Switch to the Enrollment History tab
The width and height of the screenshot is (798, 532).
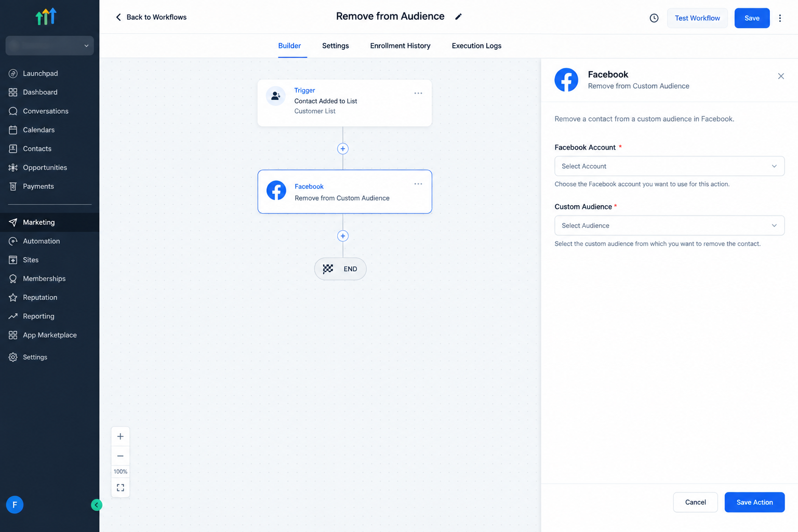pos(400,46)
